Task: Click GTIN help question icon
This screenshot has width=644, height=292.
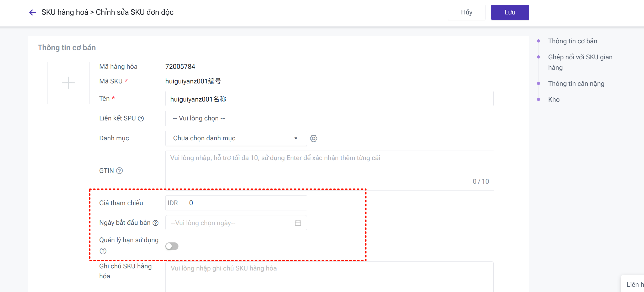Action: 119,171
